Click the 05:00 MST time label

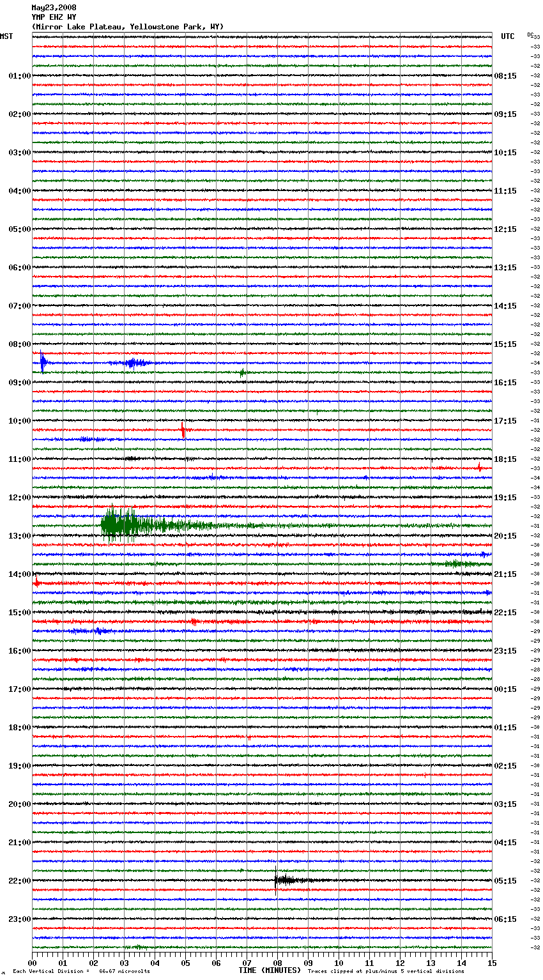coord(19,229)
